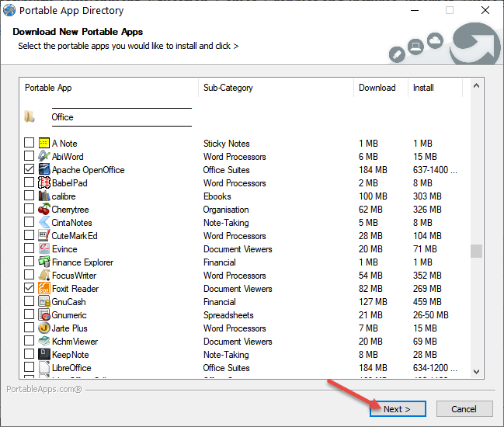Click the Evince app icon
Viewport: 504px width, 427px height.
coord(44,248)
